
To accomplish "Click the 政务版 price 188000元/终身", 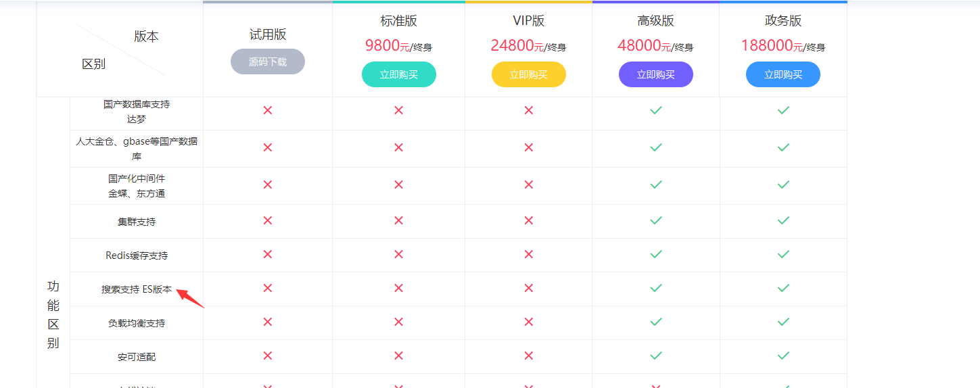I will [x=783, y=46].
